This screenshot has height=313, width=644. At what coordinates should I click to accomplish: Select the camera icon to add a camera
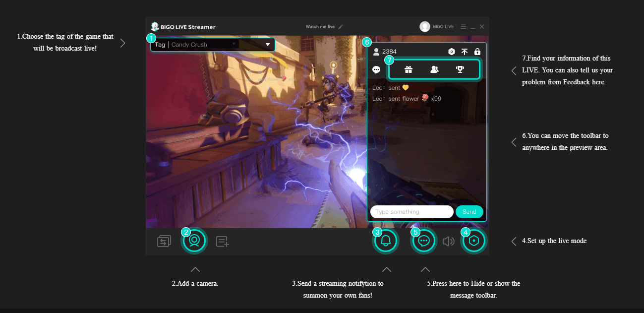(x=194, y=241)
